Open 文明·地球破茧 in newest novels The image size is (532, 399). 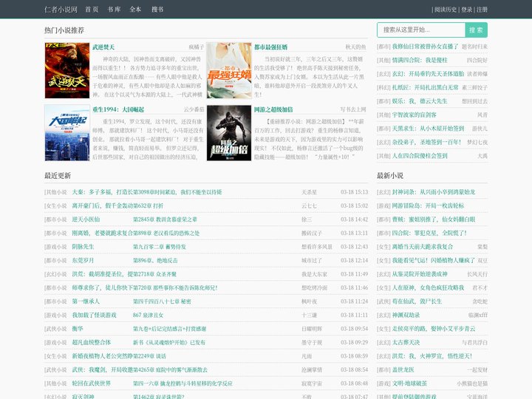[x=409, y=383]
